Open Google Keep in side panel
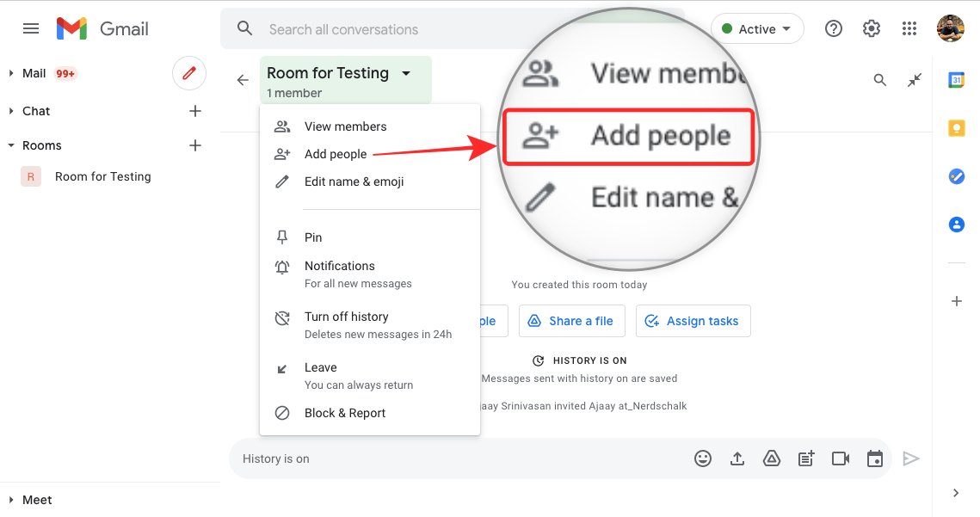The image size is (980, 517). [x=956, y=128]
